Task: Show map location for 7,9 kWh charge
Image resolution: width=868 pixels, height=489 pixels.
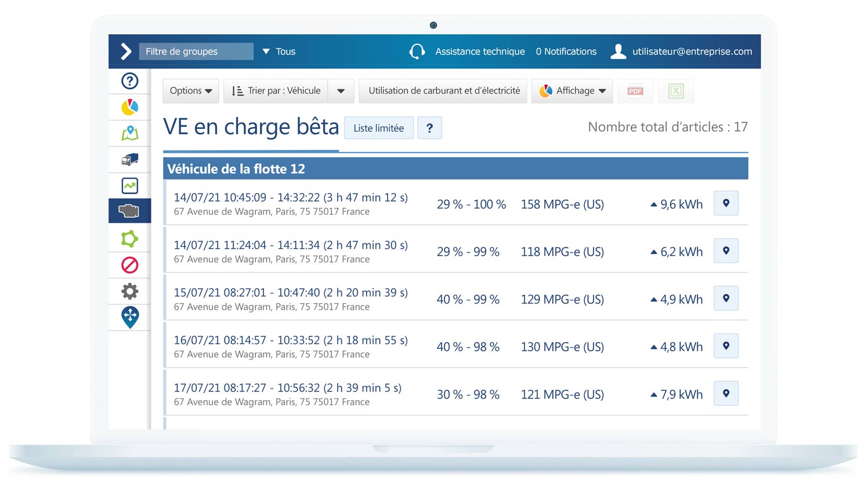Action: [x=726, y=394]
